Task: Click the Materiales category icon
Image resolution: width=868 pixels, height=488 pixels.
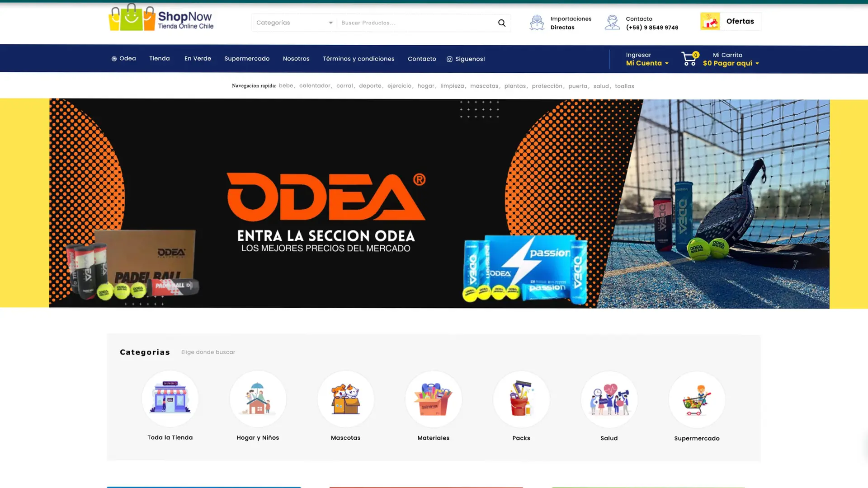Action: pos(433,399)
